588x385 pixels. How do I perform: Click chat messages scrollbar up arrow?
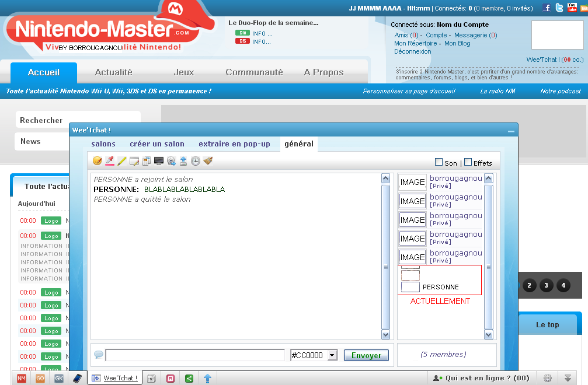[x=385, y=178]
